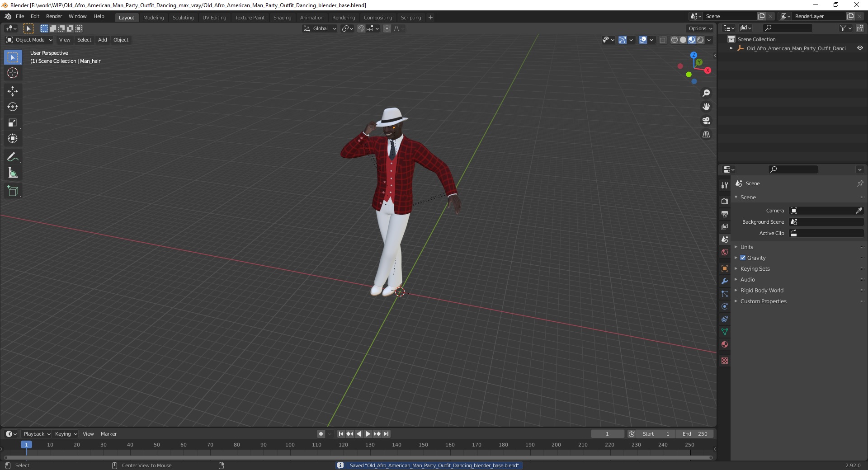Open the Options dropdown

(x=700, y=28)
